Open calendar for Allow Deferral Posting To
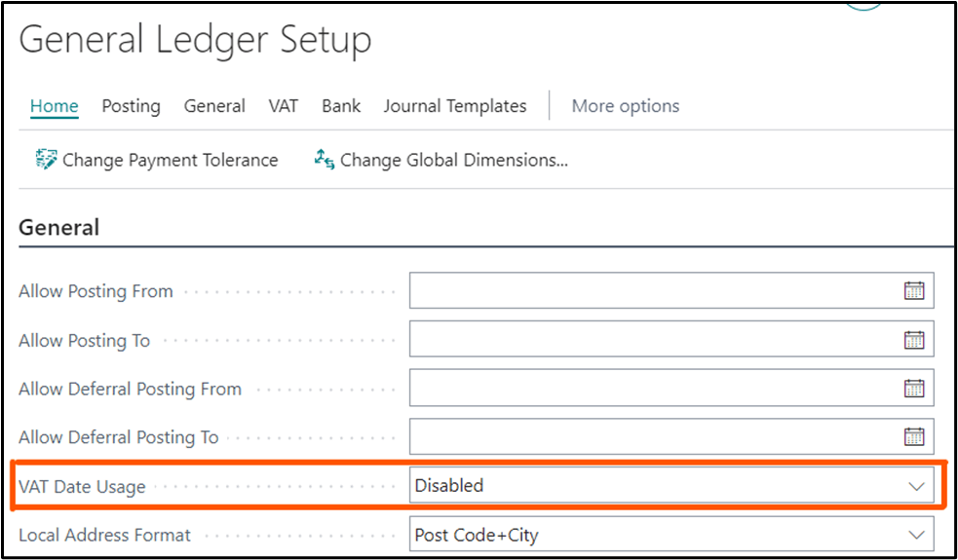The image size is (958, 560). tap(914, 436)
